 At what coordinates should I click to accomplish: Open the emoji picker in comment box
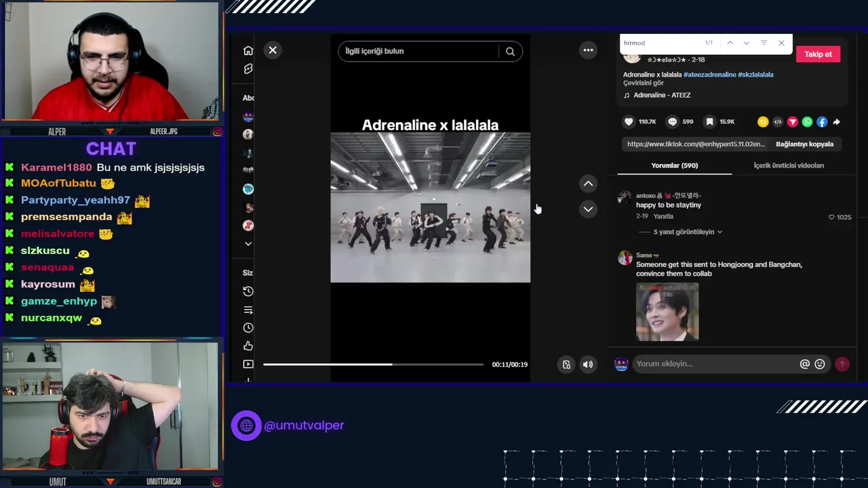(819, 364)
